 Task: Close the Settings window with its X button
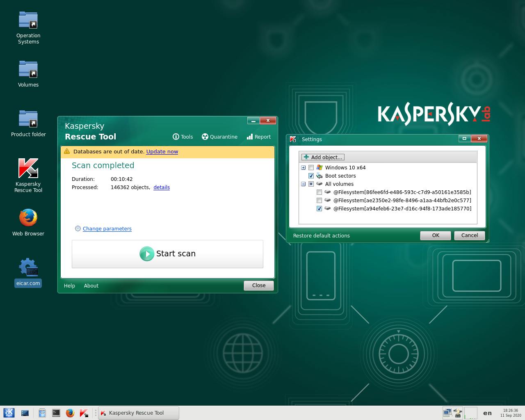pos(479,139)
